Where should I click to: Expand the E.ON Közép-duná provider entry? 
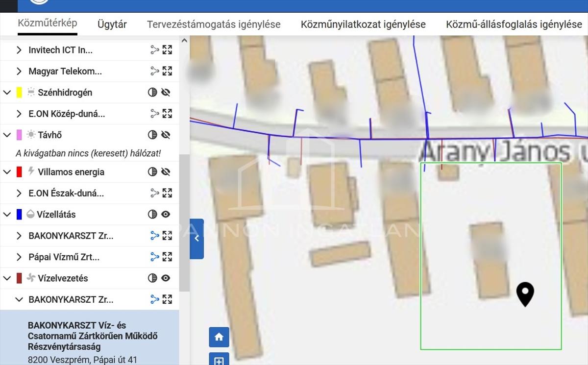[19, 114]
